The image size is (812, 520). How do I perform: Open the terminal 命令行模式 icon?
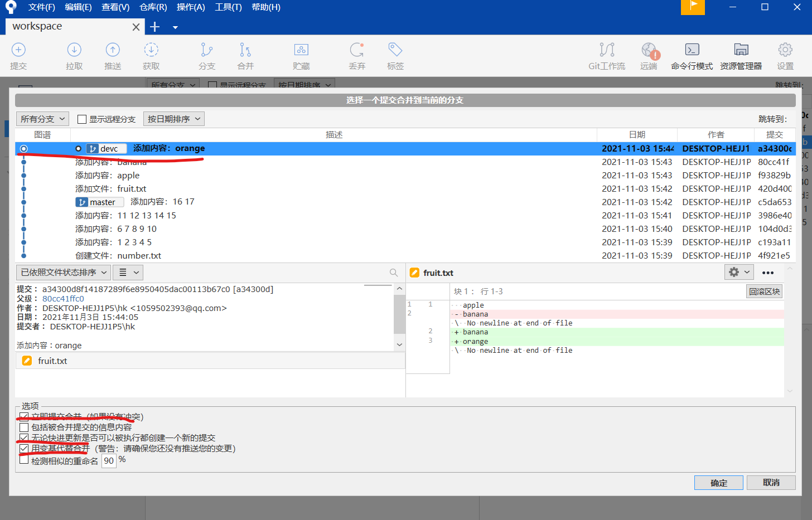click(692, 50)
